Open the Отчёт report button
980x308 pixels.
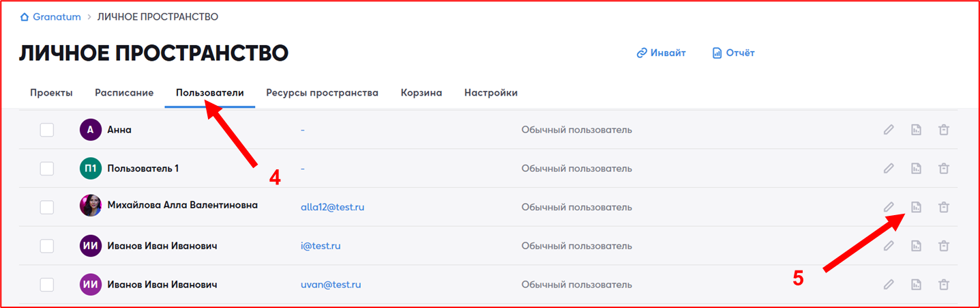pyautogui.click(x=733, y=53)
